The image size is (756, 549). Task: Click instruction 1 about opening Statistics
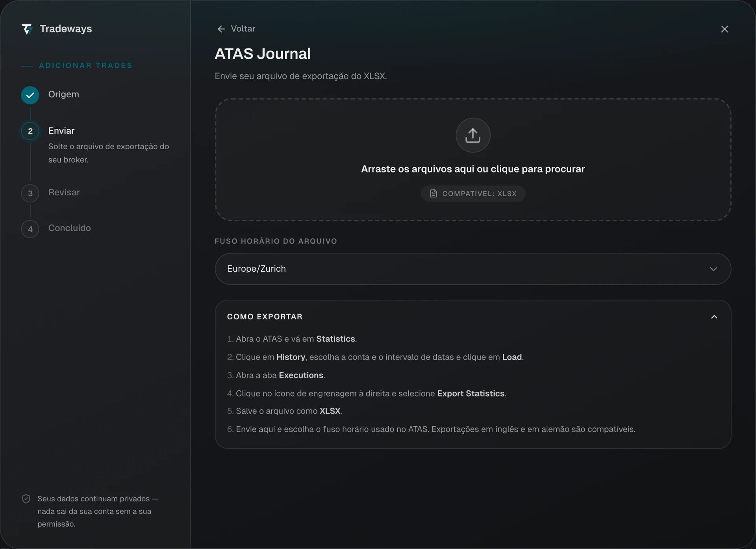(292, 339)
